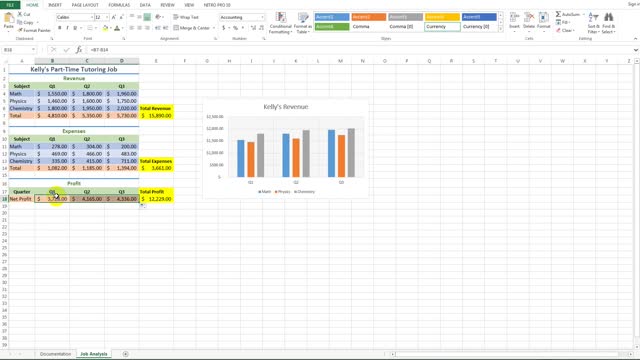Toggle Bold formatting
The width and height of the screenshot is (640, 360).
click(60, 28)
